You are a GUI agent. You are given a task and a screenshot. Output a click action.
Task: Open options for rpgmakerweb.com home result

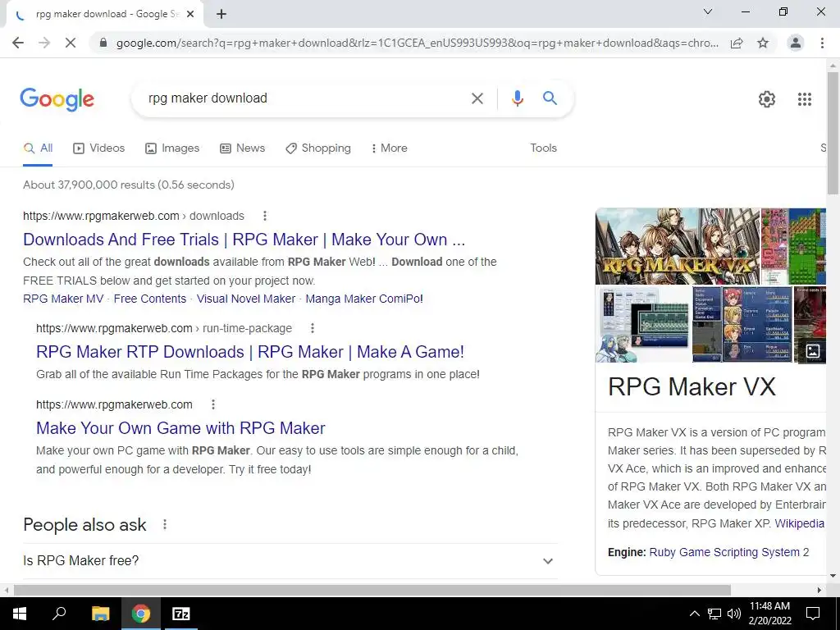[213, 404]
